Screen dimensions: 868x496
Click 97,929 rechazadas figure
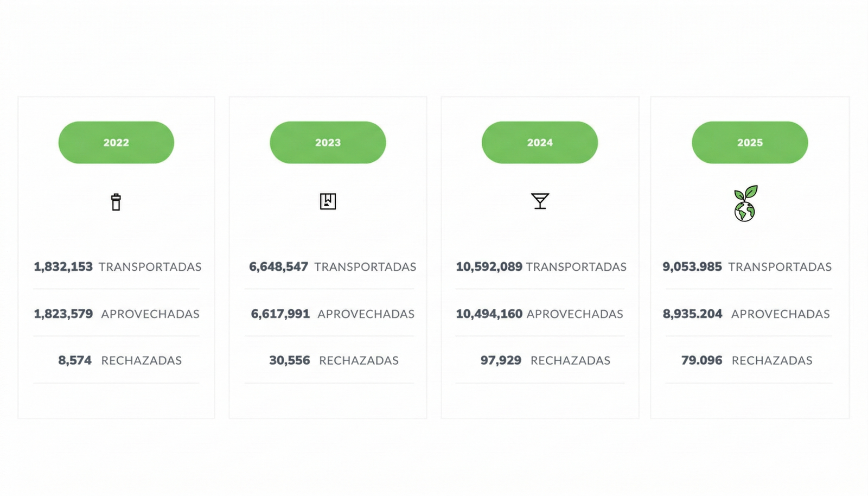[501, 360]
